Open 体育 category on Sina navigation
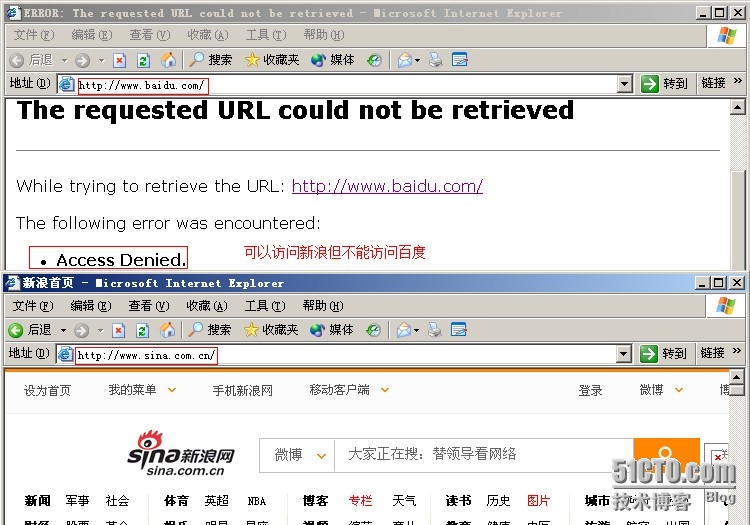 click(x=176, y=501)
